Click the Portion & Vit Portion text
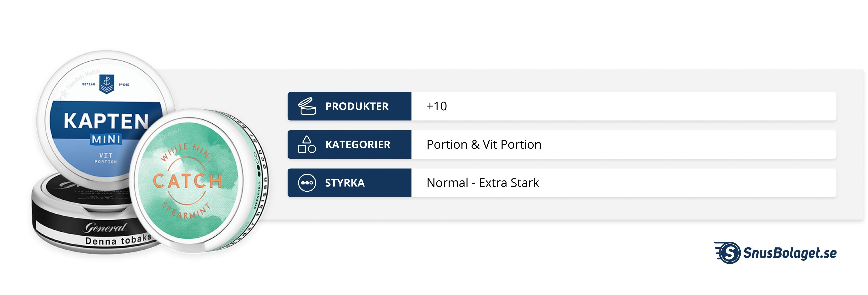Viewport: 868px width, 295px height. [484, 144]
